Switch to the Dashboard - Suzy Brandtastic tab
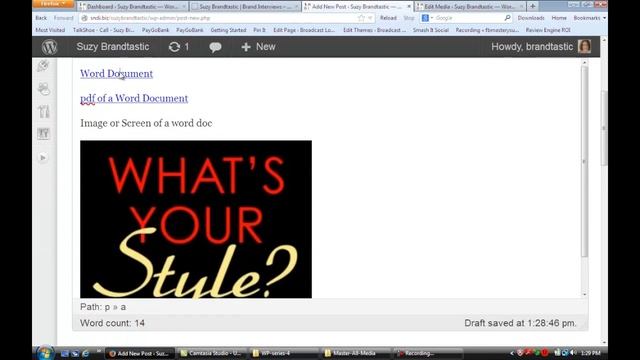Viewport: 640px width, 360px height. (133, 7)
